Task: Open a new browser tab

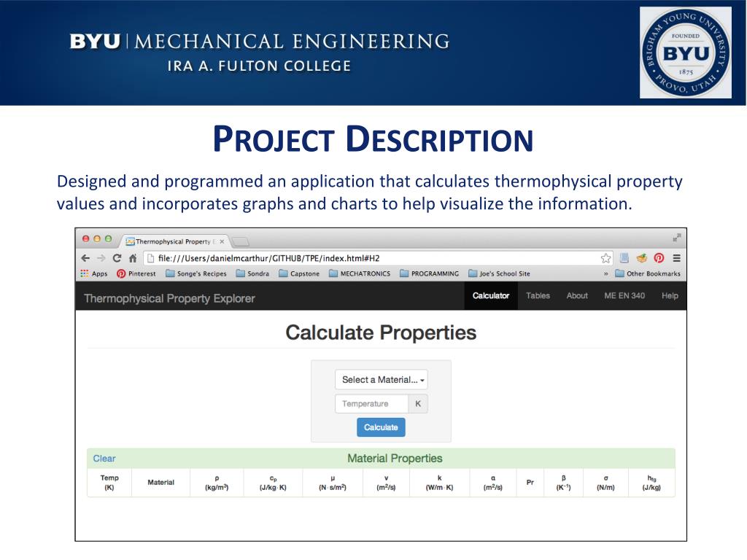Action: click(241, 242)
